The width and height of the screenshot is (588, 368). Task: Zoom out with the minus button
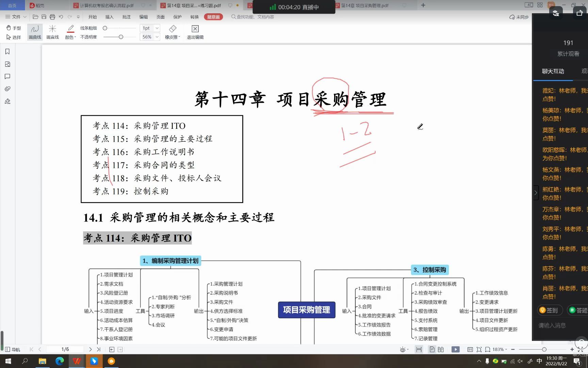pyautogui.click(x=513, y=349)
